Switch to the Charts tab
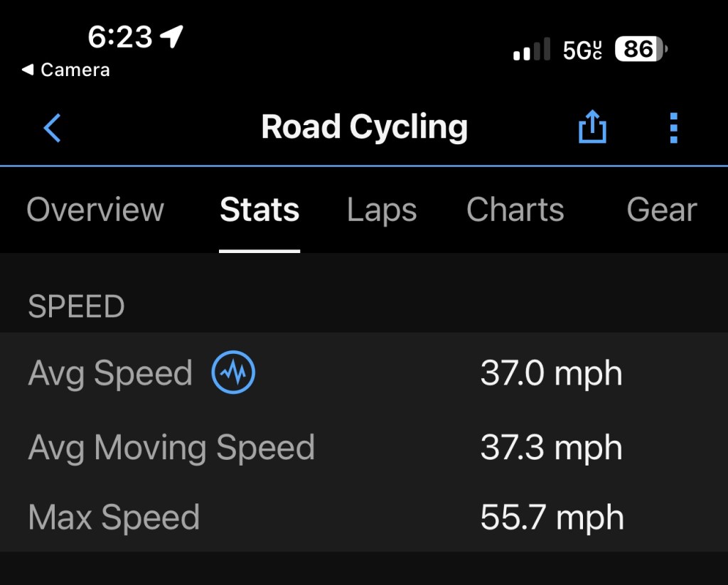This screenshot has width=728, height=585. pyautogui.click(x=515, y=210)
